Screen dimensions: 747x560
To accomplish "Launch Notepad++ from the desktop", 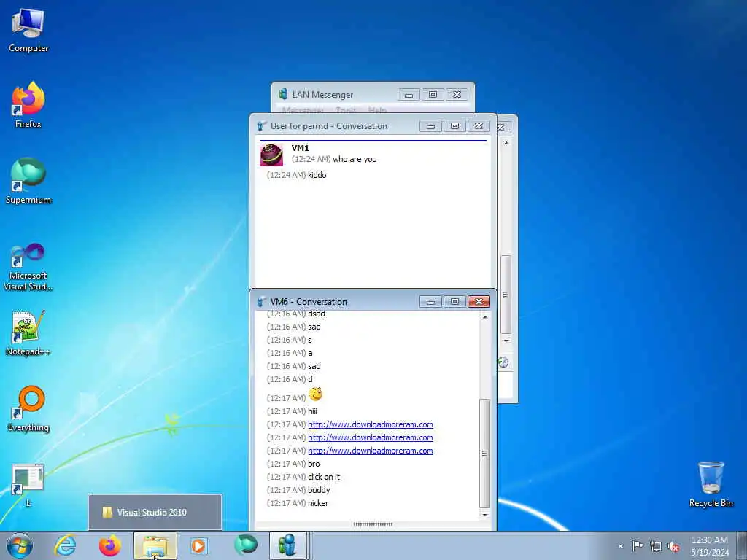I will [28, 332].
